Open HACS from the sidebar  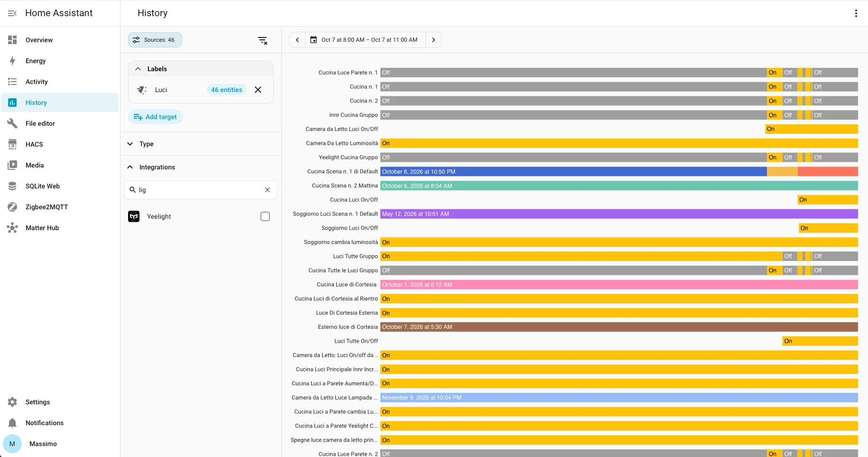(x=60, y=144)
